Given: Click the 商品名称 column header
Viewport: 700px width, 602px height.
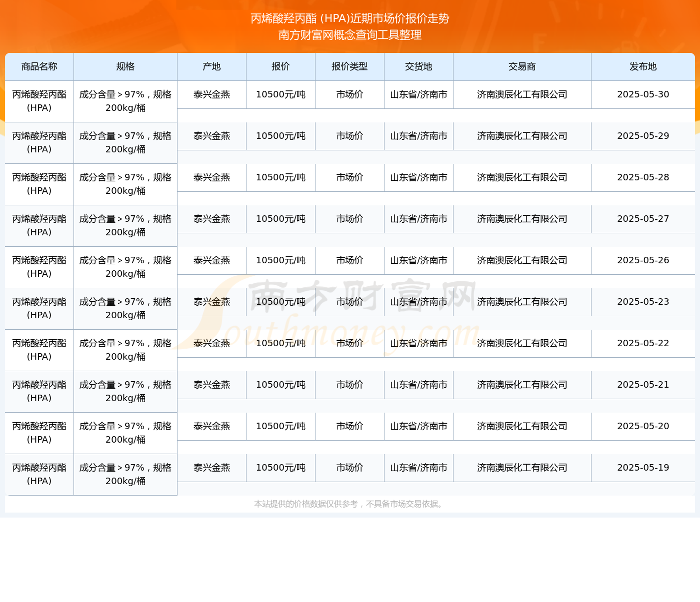Looking at the screenshot, I should [x=39, y=66].
